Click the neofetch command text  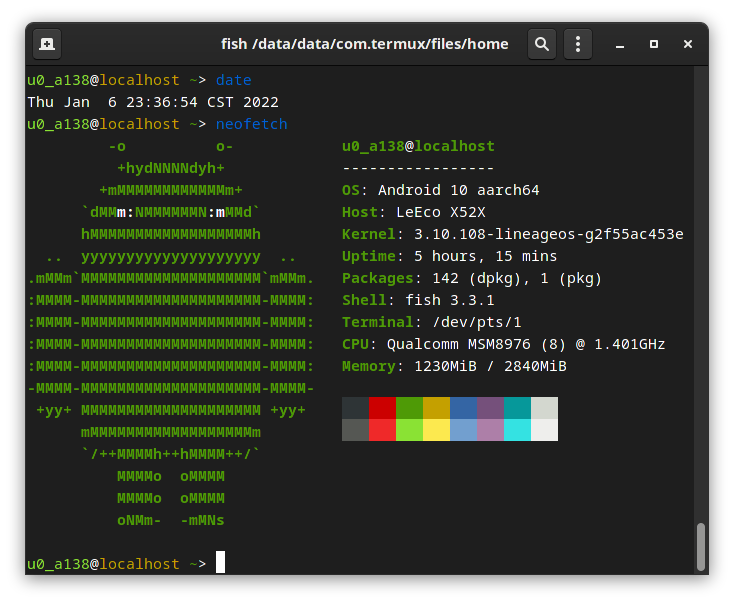tap(251, 124)
